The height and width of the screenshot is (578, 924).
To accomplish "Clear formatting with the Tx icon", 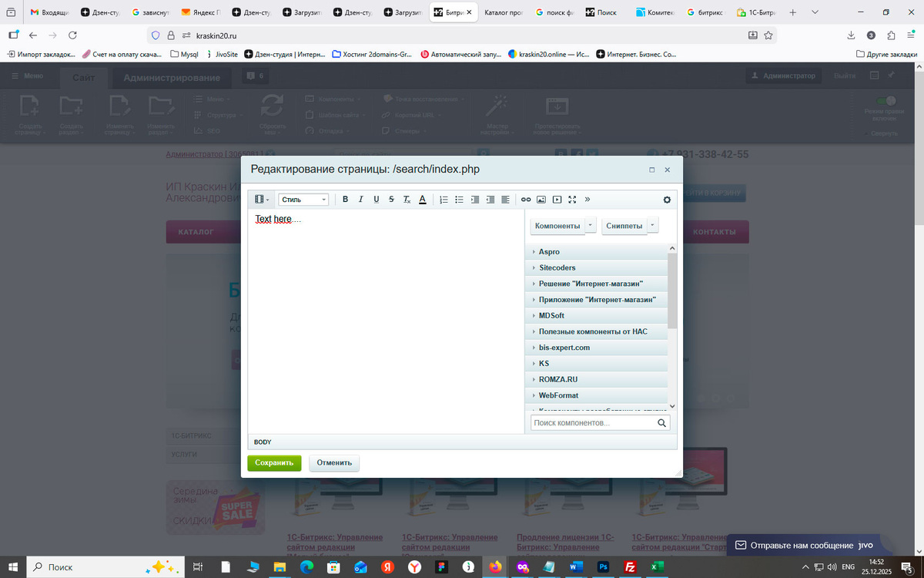I will coord(407,200).
